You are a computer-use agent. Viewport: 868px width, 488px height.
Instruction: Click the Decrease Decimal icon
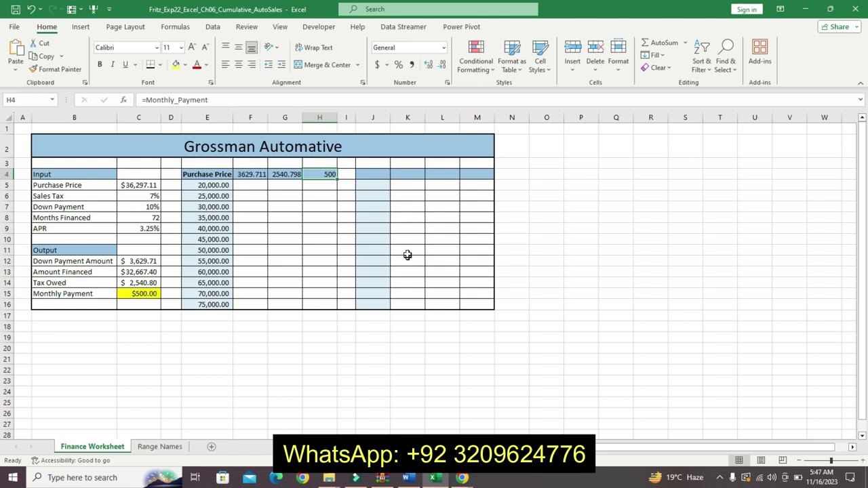(x=442, y=64)
